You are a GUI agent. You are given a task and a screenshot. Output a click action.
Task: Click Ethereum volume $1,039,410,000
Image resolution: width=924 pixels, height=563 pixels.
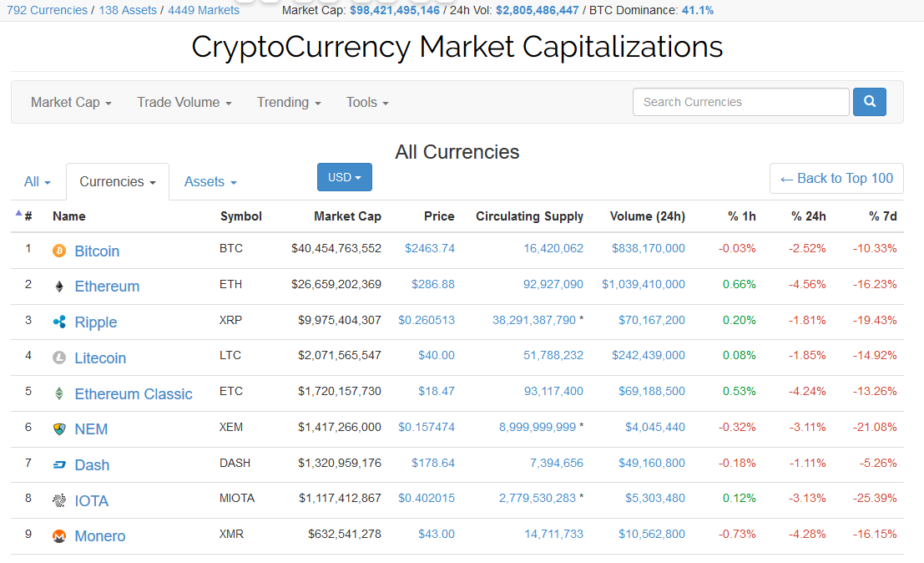point(643,284)
